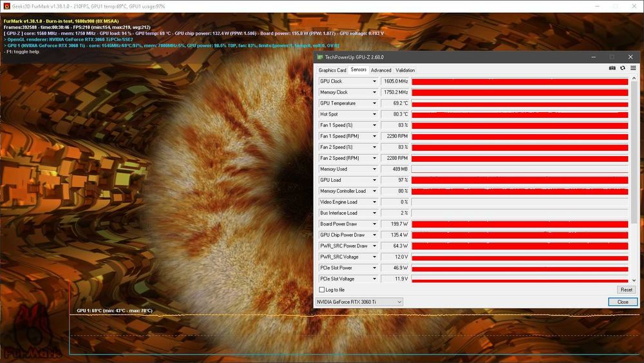Open GPU-Z hamburger menu icon

click(633, 68)
